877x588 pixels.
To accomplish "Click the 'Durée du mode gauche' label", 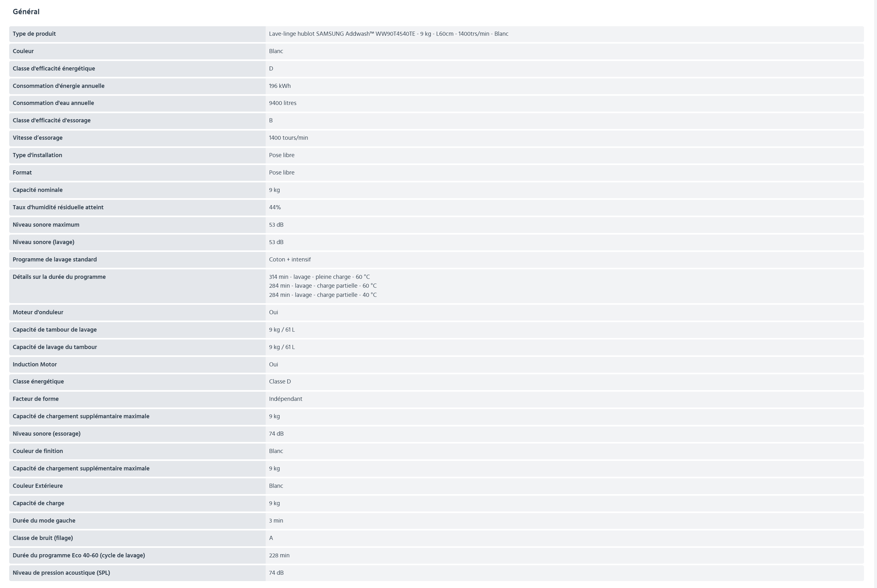I will [44, 521].
